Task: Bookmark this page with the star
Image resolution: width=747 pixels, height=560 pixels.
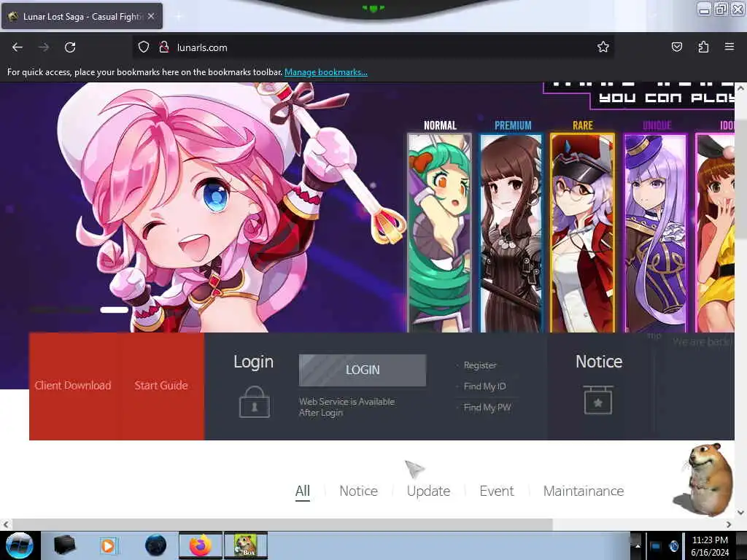Action: click(x=603, y=47)
